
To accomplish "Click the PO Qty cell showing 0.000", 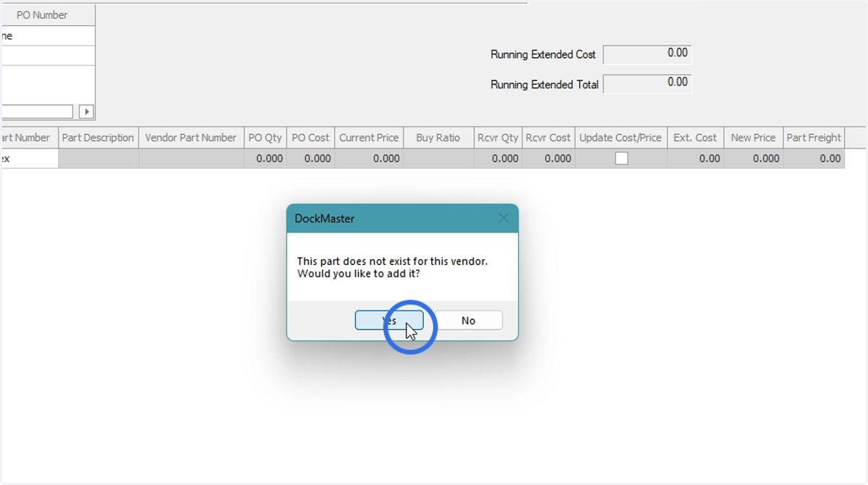I will click(x=265, y=159).
